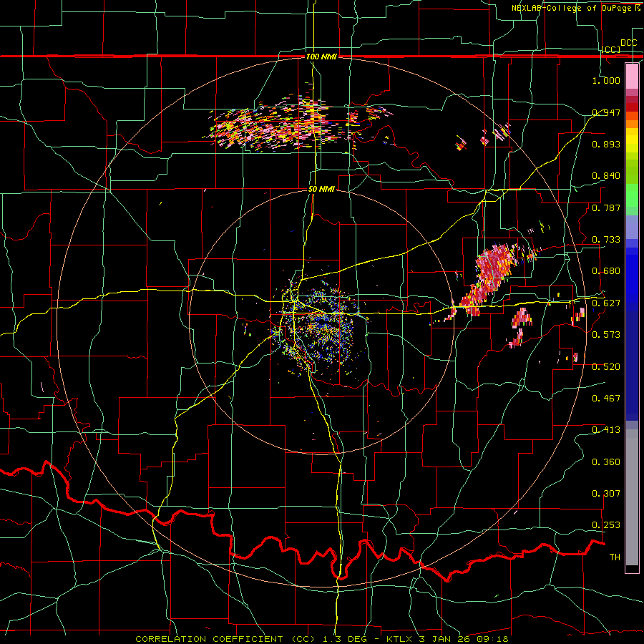Click the TH label at the scale bottom
This screenshot has height=644, width=644.
coord(615,557)
